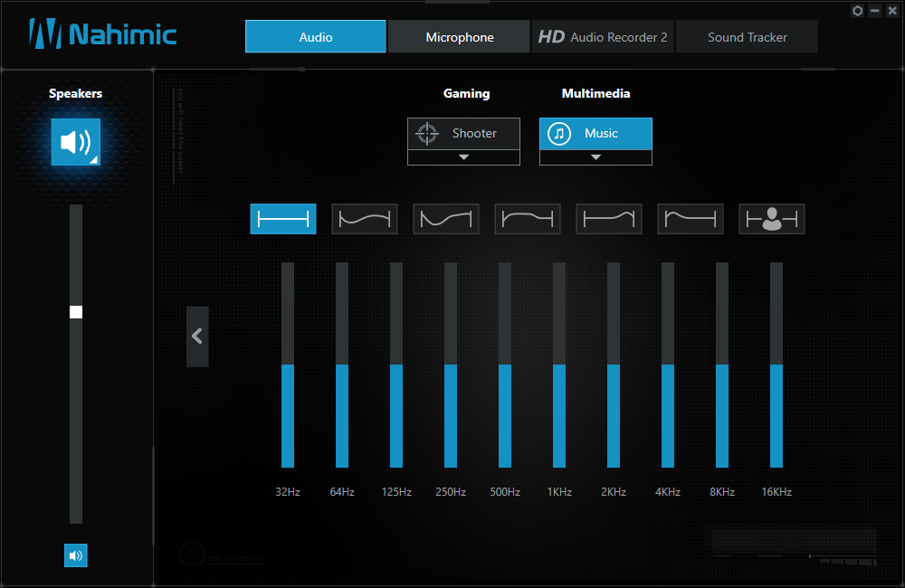Click the speakers volume slider handle

pyautogui.click(x=76, y=312)
